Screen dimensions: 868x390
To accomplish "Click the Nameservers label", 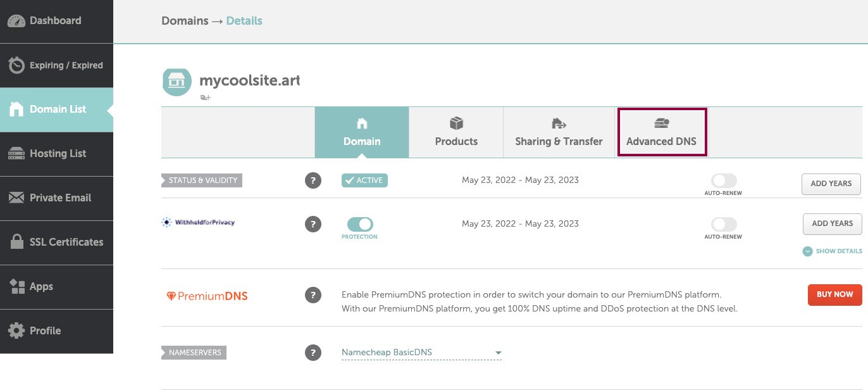I will click(x=194, y=353).
